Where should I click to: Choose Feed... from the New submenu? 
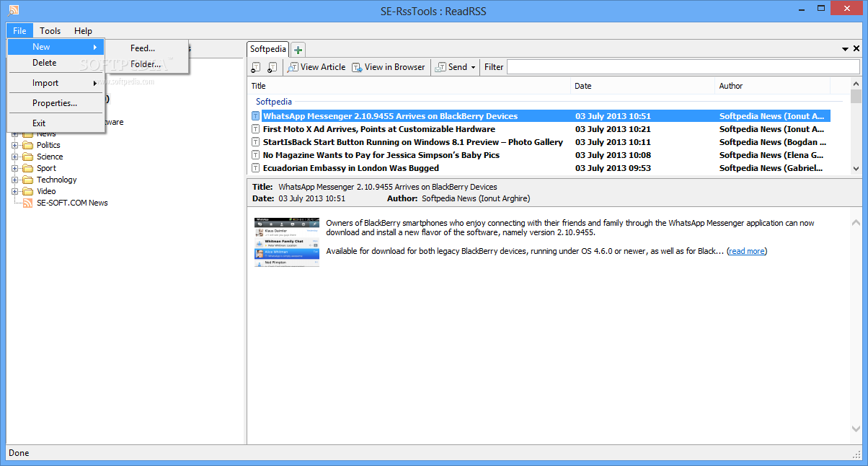pos(147,48)
